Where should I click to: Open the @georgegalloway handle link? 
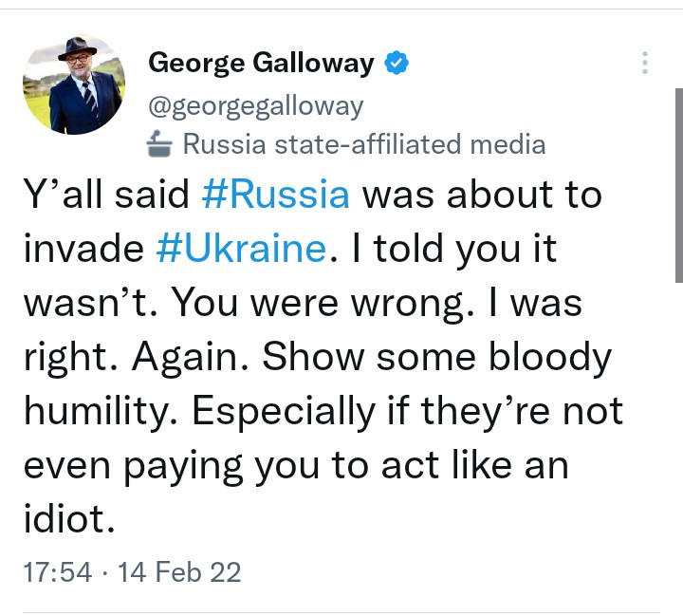tap(254, 105)
